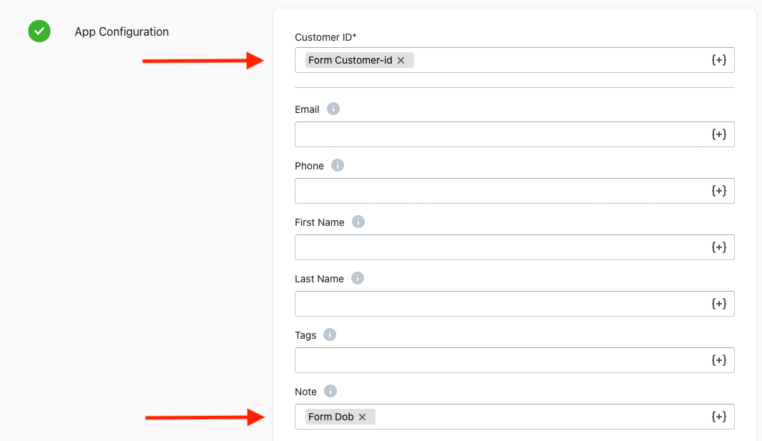Click the First Name info icon

tap(358, 222)
